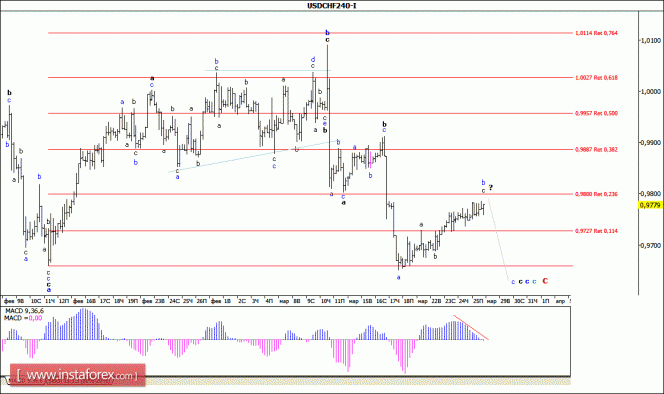Select the 1,0027 Ret 0,618 level label
This screenshot has height=394, width=664.
point(596,78)
